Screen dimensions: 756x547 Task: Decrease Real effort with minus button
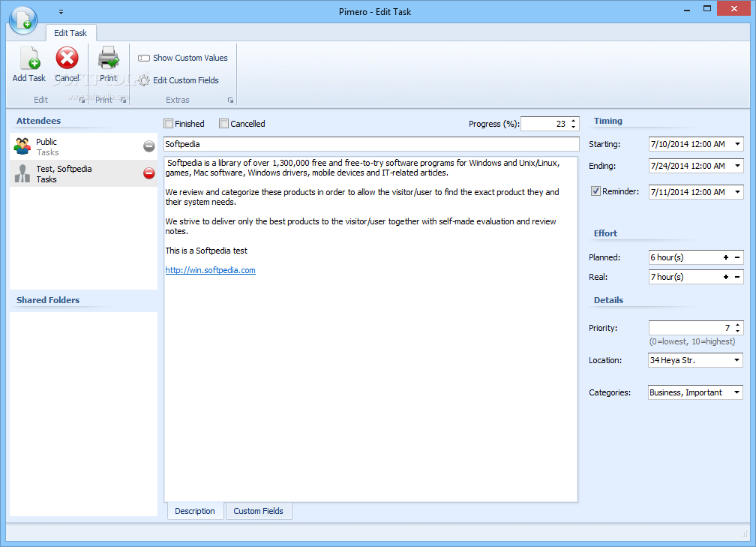(737, 277)
